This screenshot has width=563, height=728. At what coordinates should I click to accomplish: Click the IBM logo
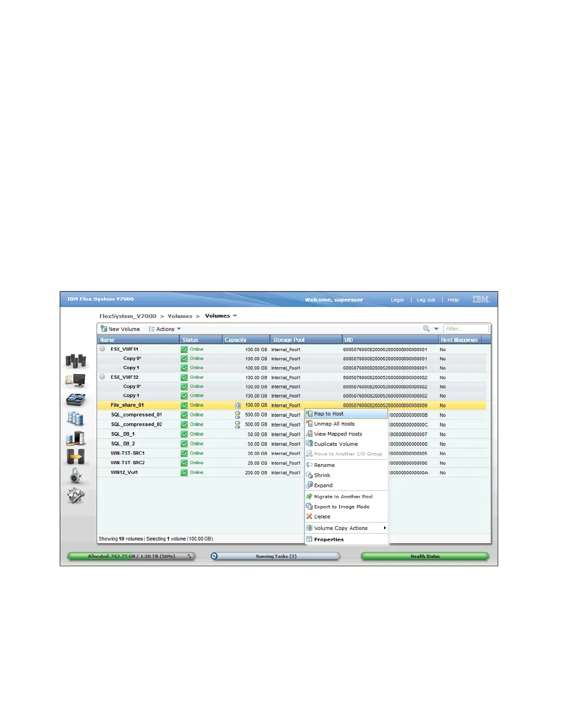pos(482,299)
